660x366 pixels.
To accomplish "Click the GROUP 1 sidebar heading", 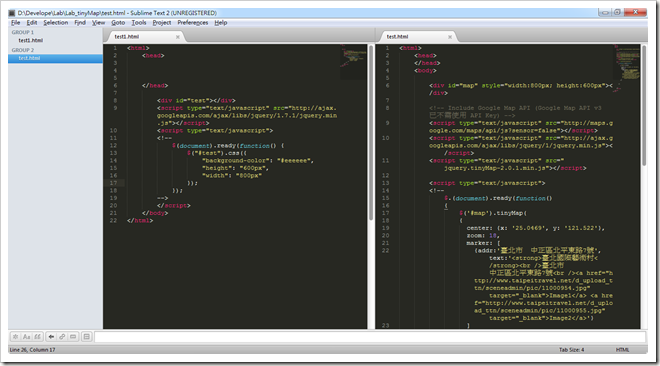I will (23, 32).
